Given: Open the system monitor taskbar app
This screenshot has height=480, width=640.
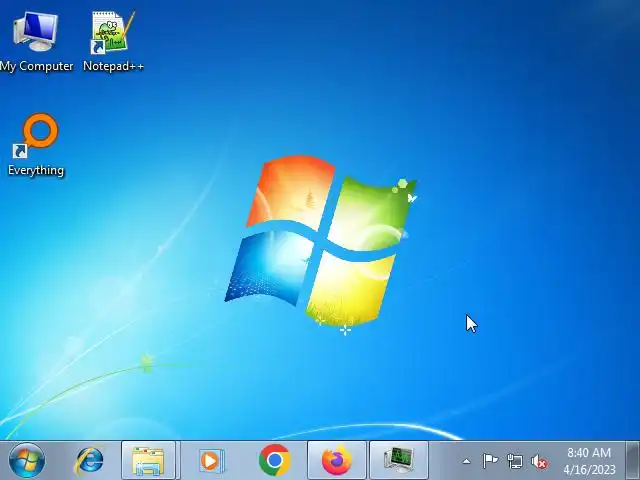Looking at the screenshot, I should 399,460.
